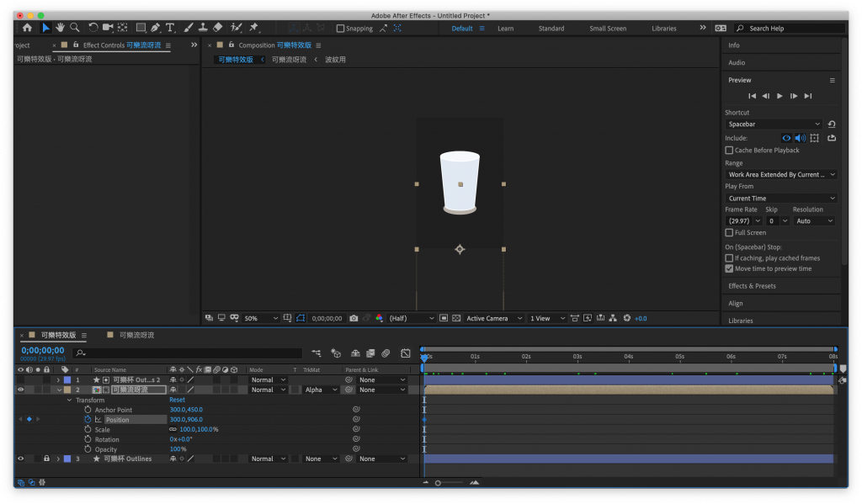Click the snapshot camera icon in viewer
The image size is (862, 504).
coord(354,319)
